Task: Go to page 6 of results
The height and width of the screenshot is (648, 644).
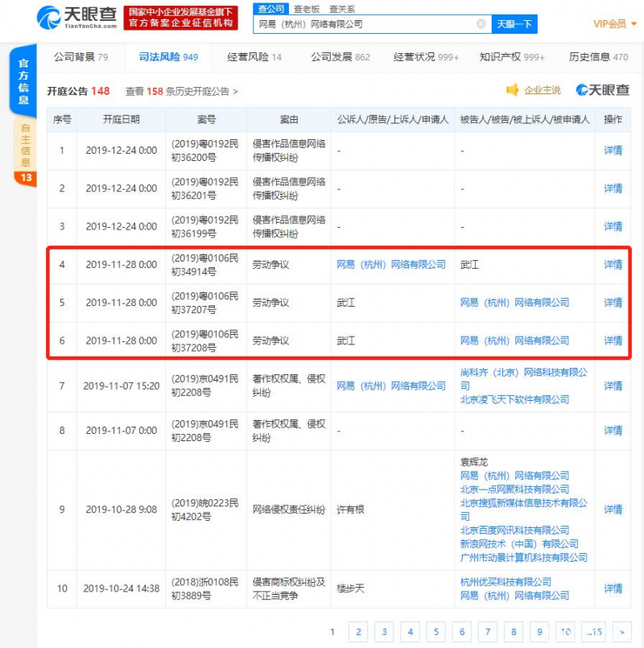Action: click(x=462, y=631)
